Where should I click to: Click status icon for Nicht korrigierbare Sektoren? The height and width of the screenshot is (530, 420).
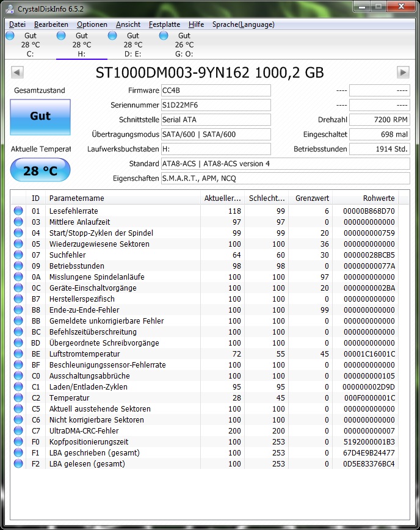point(18,419)
